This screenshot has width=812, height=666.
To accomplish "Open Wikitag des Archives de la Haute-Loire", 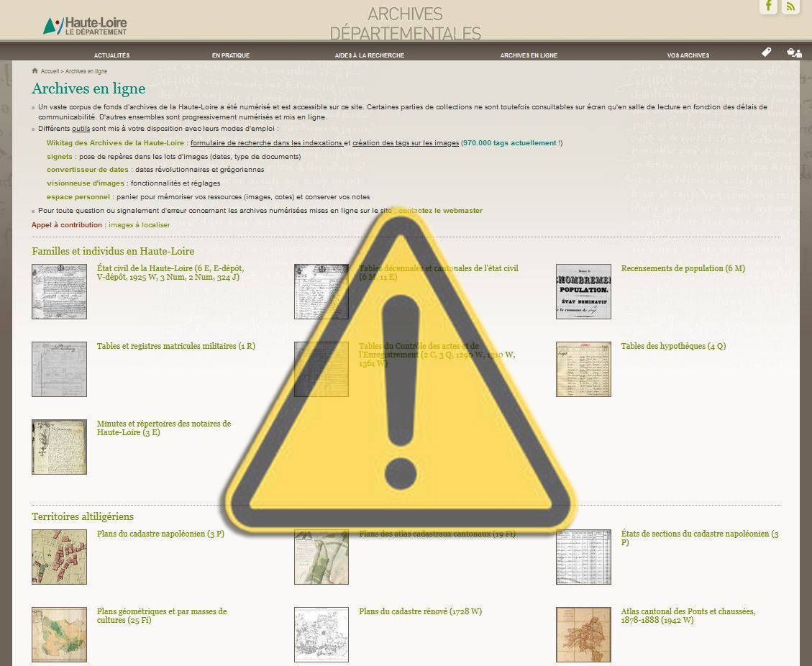I will (117, 142).
